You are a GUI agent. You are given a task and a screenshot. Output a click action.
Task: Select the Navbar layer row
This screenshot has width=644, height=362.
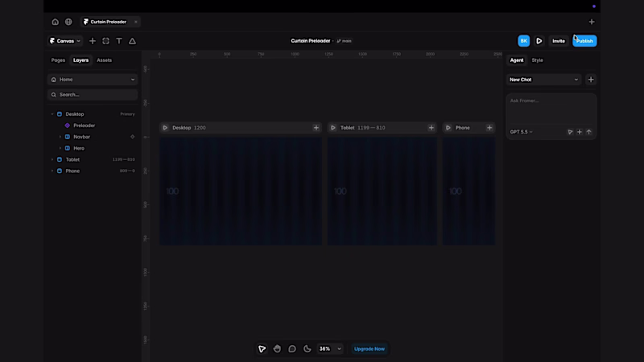(x=93, y=137)
